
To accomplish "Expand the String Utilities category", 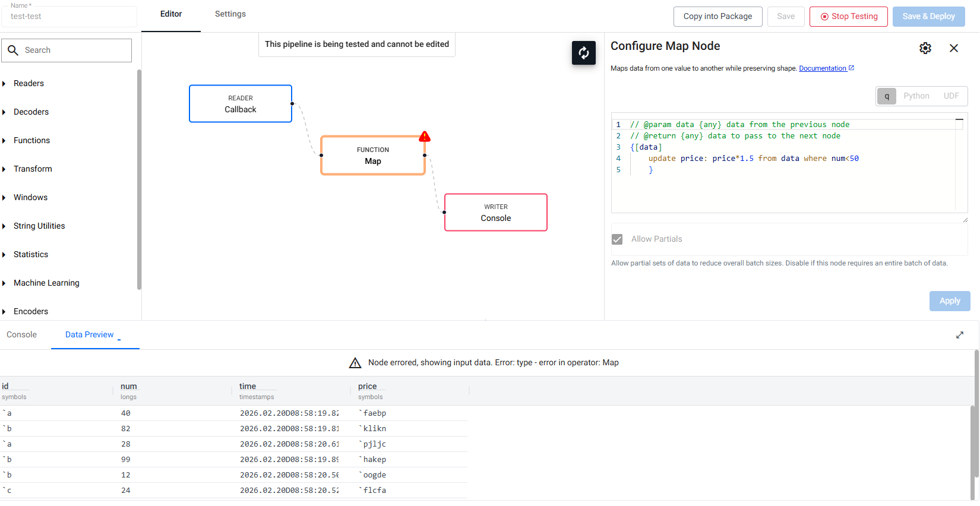I will (x=39, y=226).
